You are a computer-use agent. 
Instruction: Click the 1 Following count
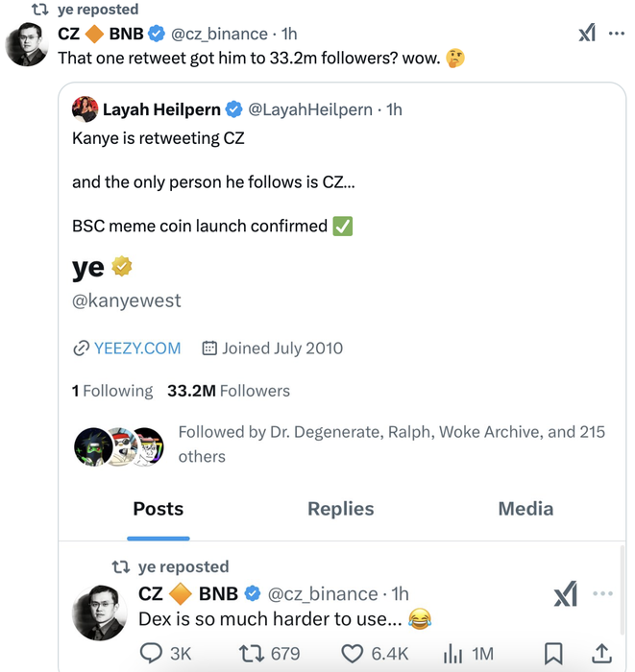click(112, 391)
